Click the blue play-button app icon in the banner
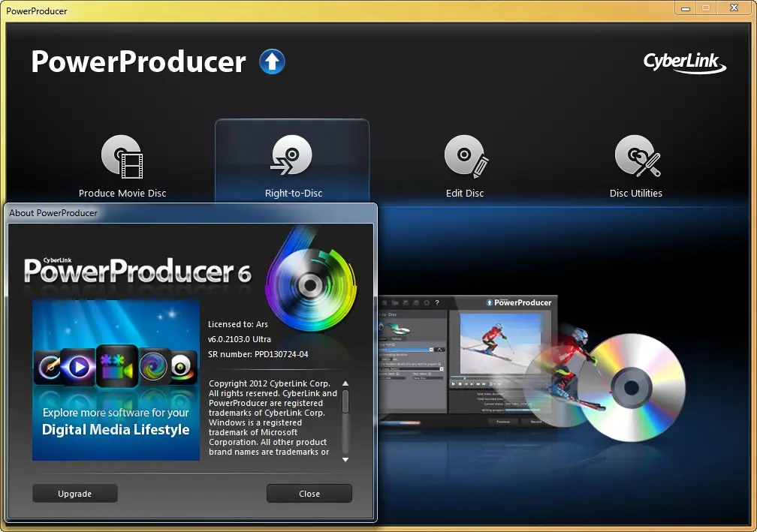 tap(78, 367)
